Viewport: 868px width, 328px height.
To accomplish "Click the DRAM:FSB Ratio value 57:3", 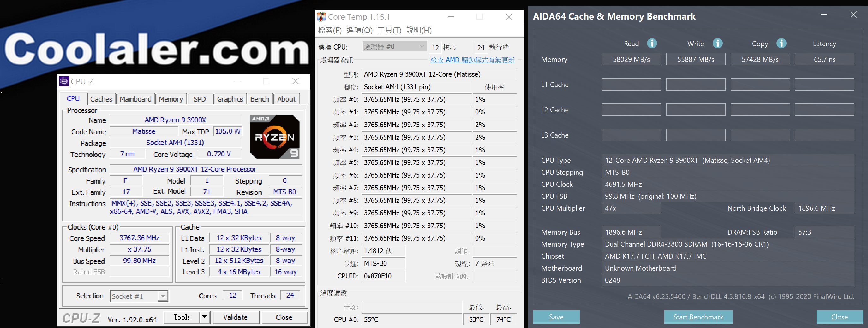I will [824, 232].
